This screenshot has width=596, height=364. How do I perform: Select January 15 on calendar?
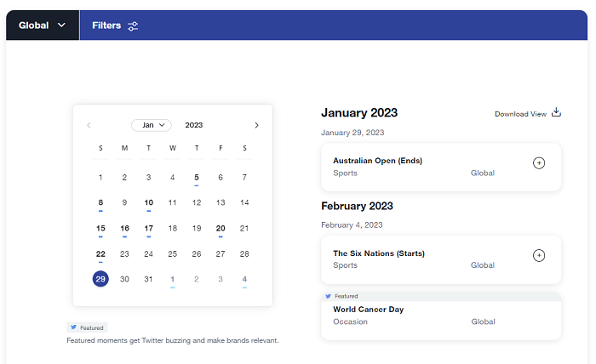click(x=100, y=229)
